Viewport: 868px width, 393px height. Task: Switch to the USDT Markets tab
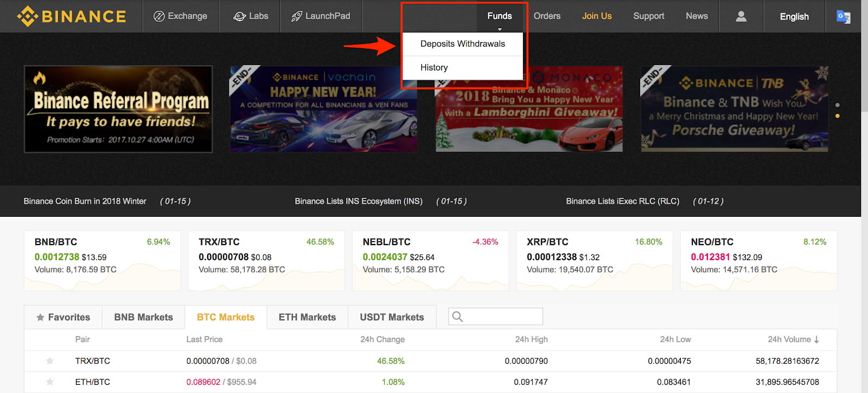point(392,317)
